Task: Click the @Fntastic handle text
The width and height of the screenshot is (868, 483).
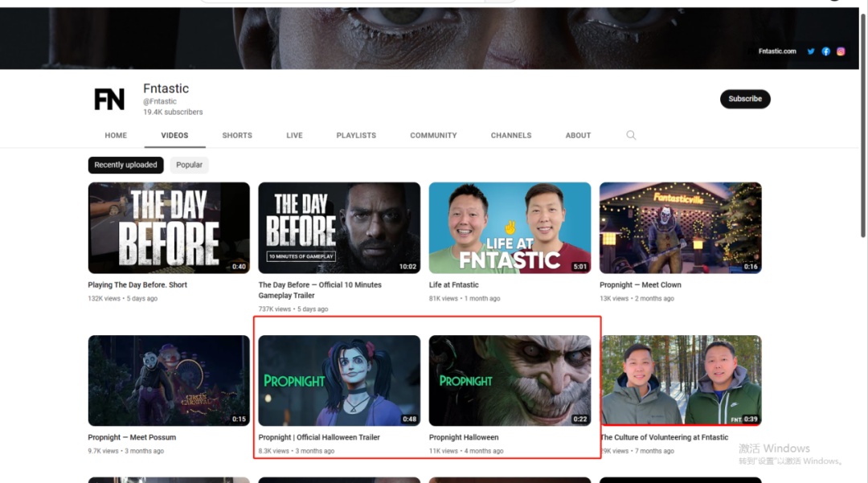Action: coord(159,101)
